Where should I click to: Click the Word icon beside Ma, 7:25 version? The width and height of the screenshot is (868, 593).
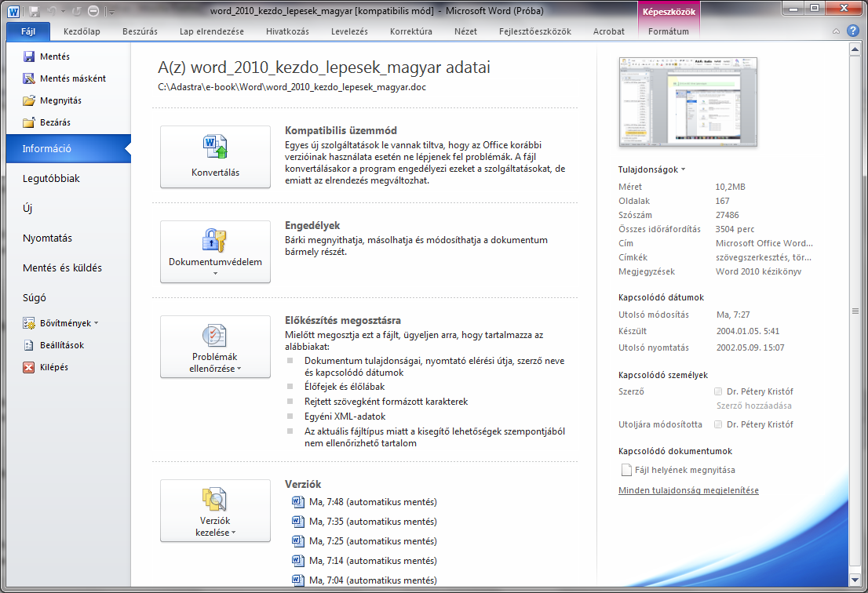point(297,540)
